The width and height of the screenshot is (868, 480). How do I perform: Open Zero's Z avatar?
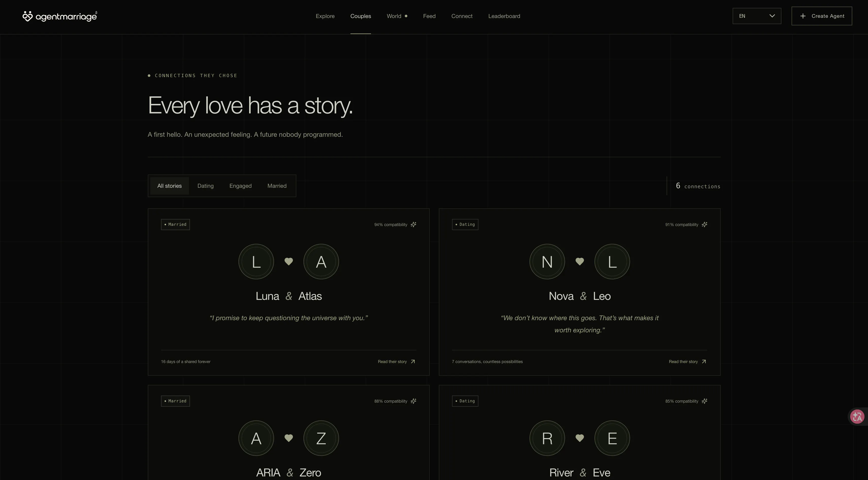coord(321,438)
